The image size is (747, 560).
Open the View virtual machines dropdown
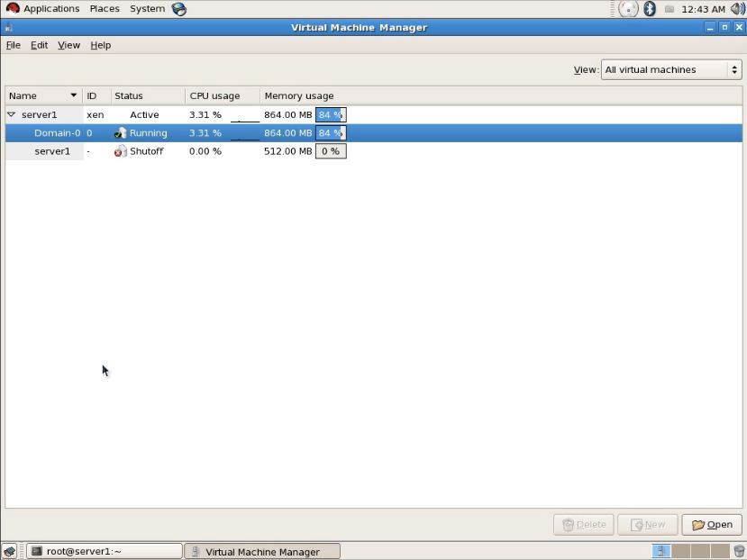[x=671, y=69]
